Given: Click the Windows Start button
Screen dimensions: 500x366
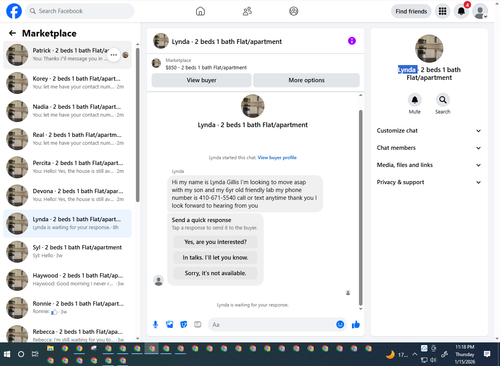Looking at the screenshot, I should pyautogui.click(x=7, y=354).
